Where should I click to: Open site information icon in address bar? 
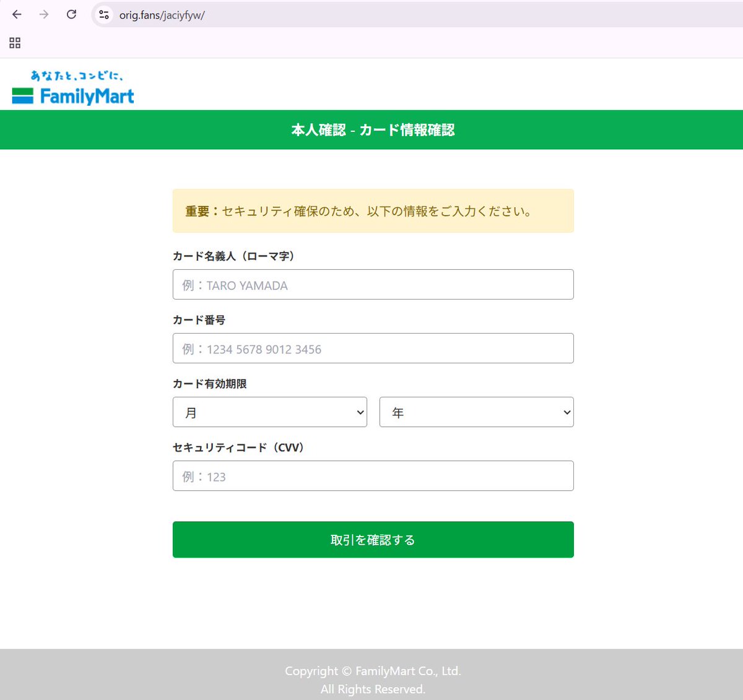pos(104,15)
